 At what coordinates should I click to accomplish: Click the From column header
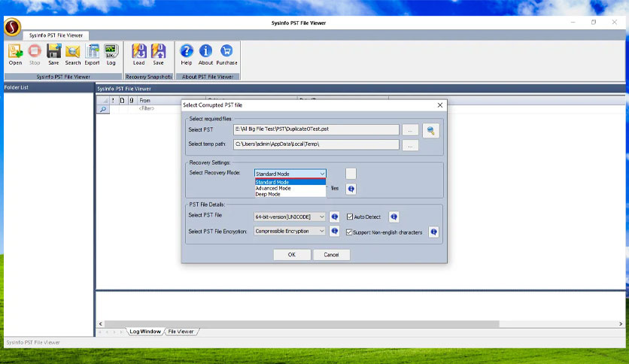(172, 101)
